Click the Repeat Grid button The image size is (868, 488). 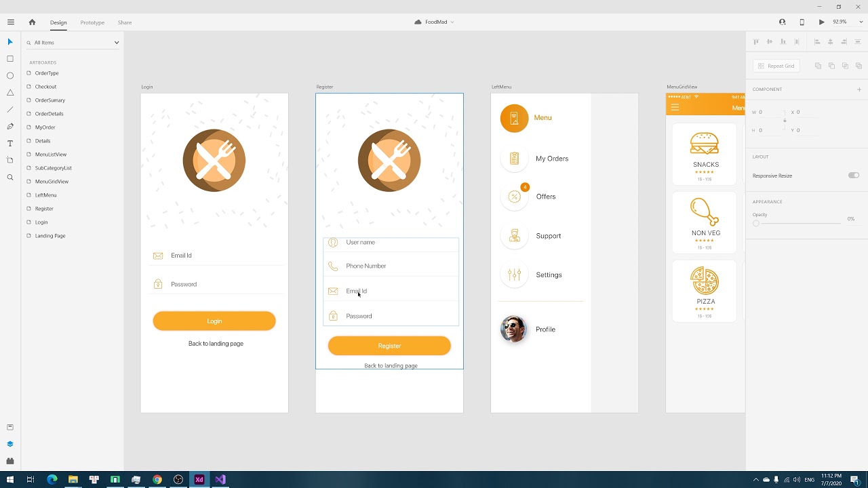point(776,66)
